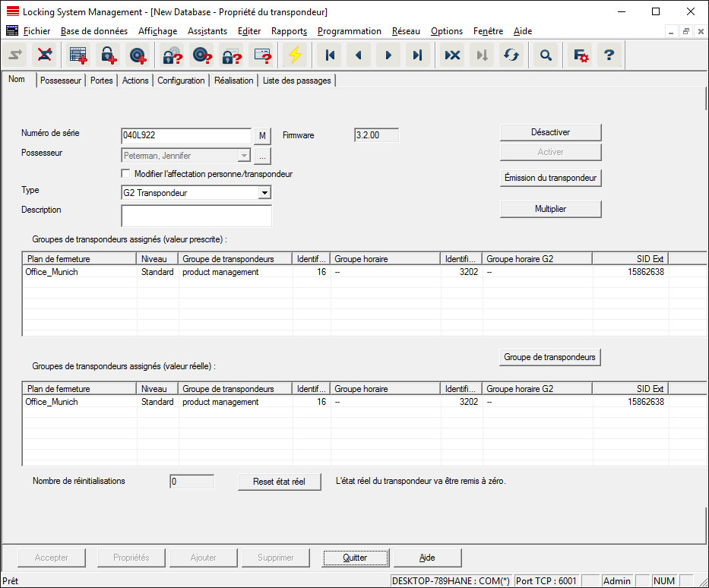
Task: Click the yellow lightning bolt programming icon
Action: [x=294, y=55]
